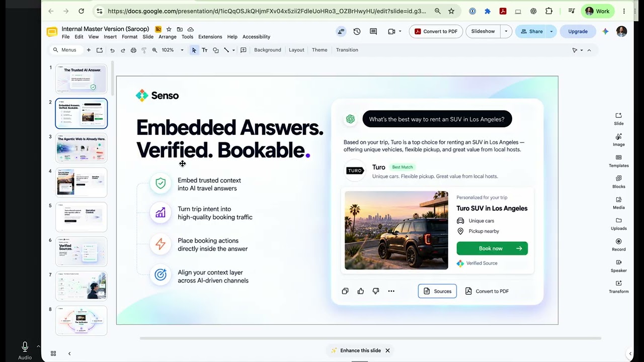Open the zoom percentage dropdown
The height and width of the screenshot is (362, 644).
(x=182, y=50)
